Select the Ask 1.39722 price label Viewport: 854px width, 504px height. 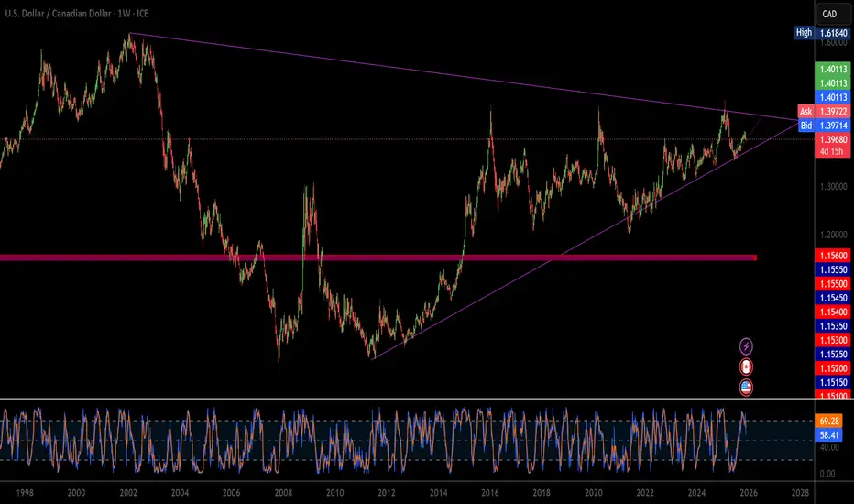click(824, 111)
